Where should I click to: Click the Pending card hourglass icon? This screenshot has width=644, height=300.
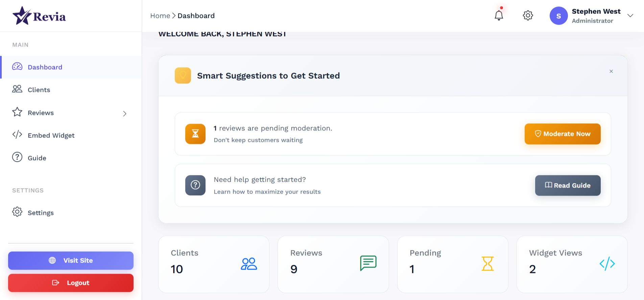(487, 264)
